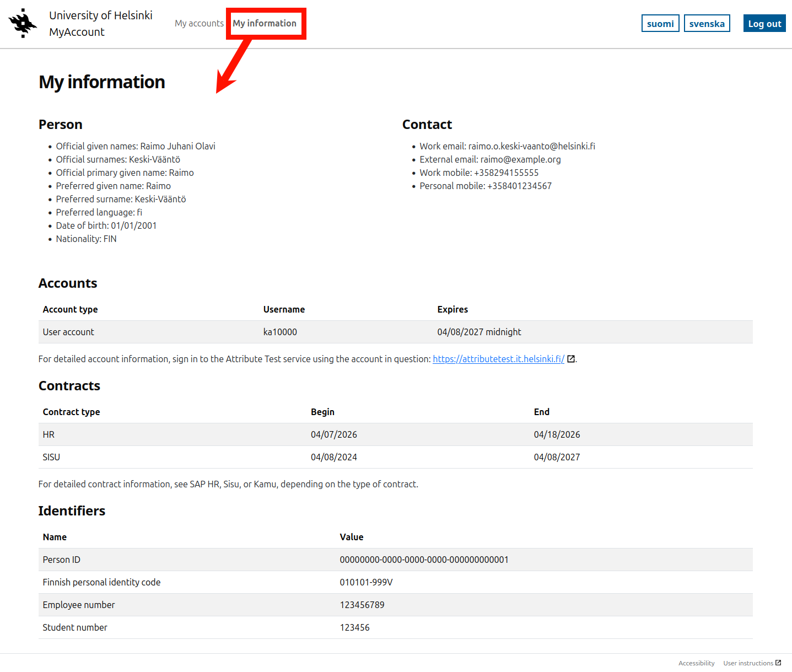
Task: Switch language to svenska
Action: pyautogui.click(x=707, y=24)
